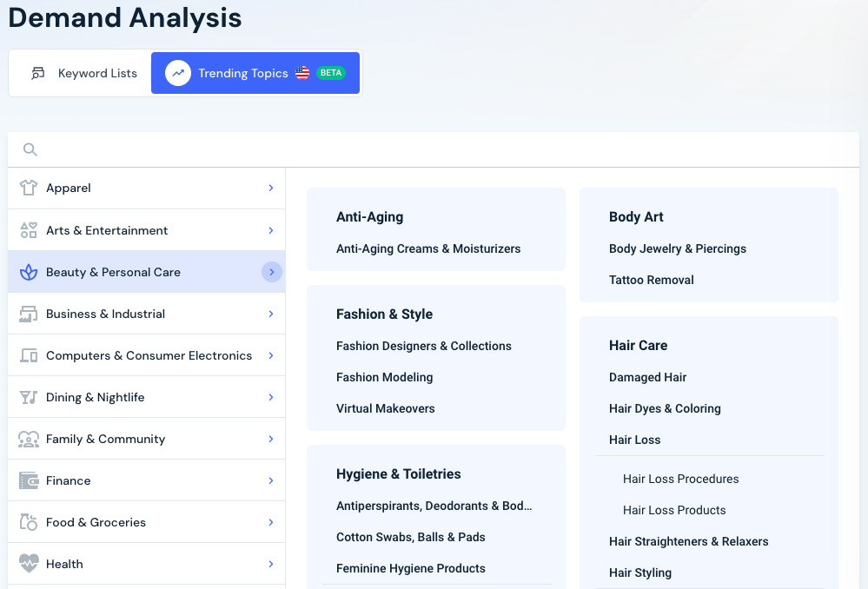Expand Food & Groceries chevron
Image resolution: width=868 pixels, height=589 pixels.
coord(271,522)
